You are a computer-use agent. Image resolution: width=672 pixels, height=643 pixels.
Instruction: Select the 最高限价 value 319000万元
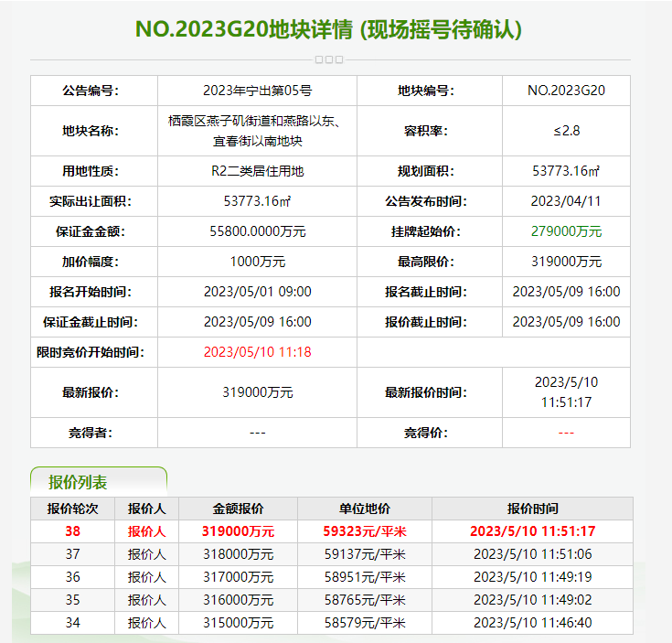[566, 262]
